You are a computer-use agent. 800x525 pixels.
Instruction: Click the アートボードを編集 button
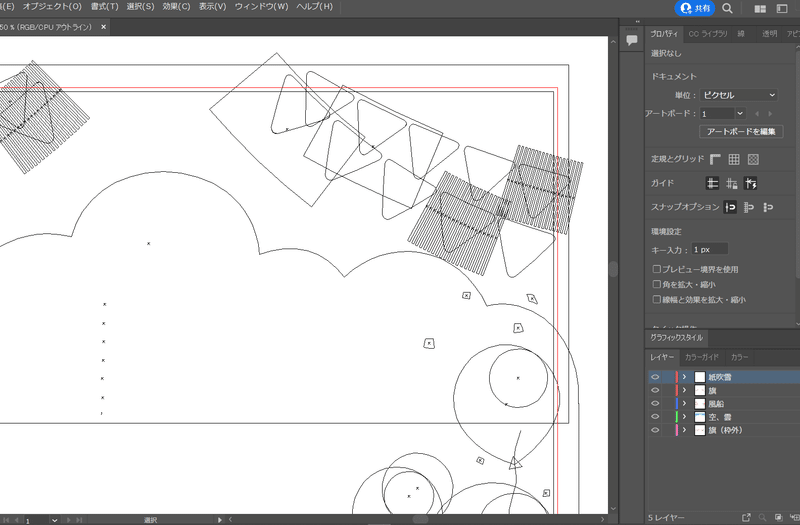[741, 132]
